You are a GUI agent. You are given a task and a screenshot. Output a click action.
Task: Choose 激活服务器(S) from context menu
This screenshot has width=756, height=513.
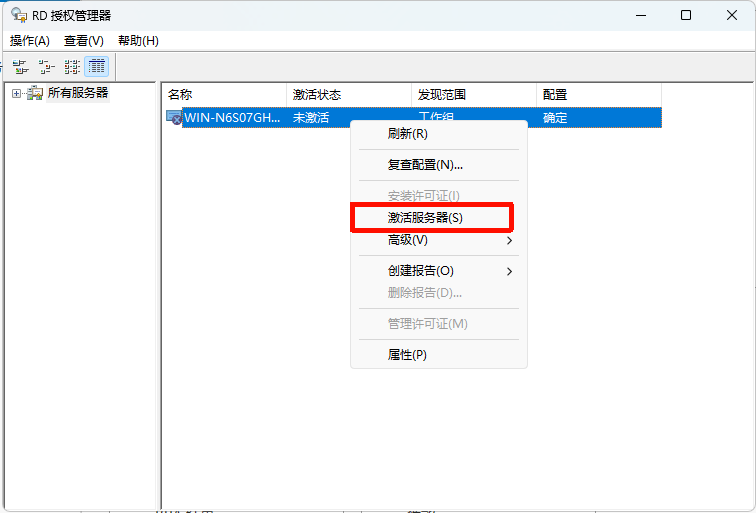425,217
